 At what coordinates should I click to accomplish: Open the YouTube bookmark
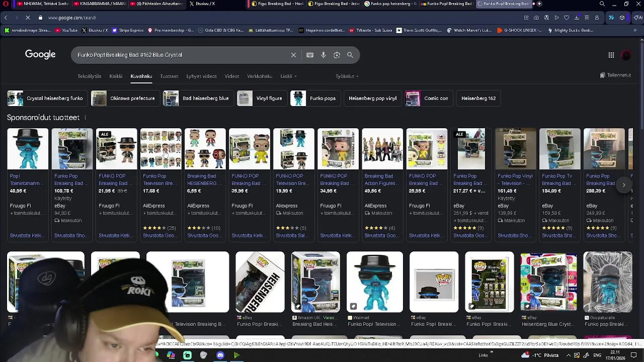tap(66, 30)
